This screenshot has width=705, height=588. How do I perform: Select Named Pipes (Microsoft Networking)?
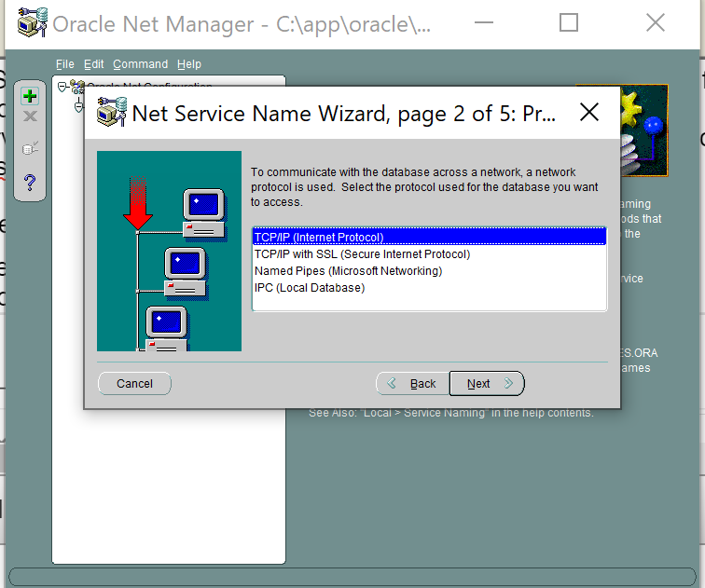tap(348, 271)
